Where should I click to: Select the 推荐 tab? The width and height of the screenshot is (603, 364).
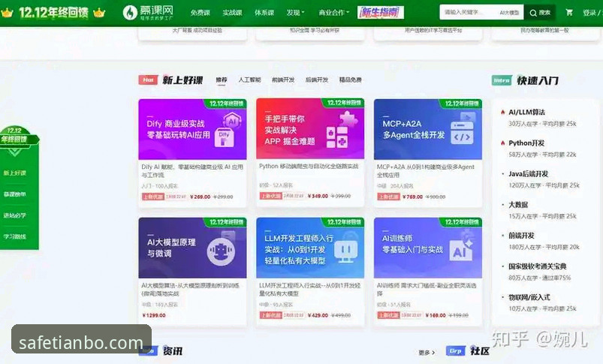click(222, 80)
